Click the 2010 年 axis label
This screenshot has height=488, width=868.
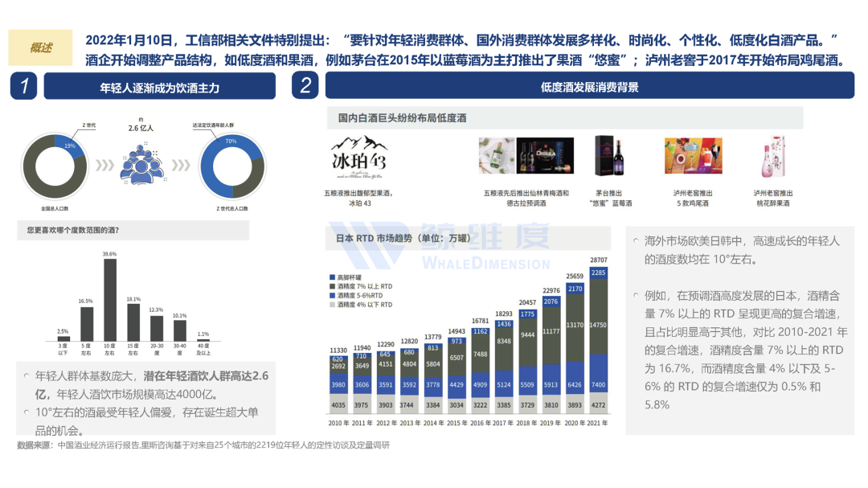pos(338,423)
